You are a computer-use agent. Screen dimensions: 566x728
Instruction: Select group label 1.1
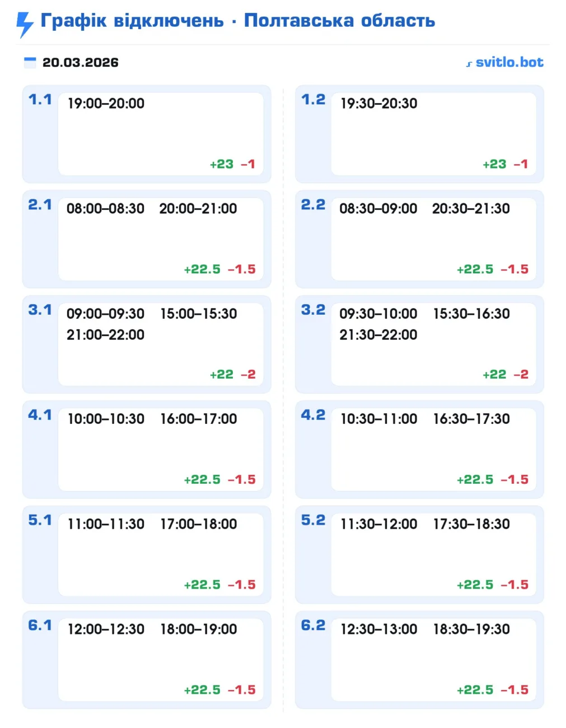(40, 100)
